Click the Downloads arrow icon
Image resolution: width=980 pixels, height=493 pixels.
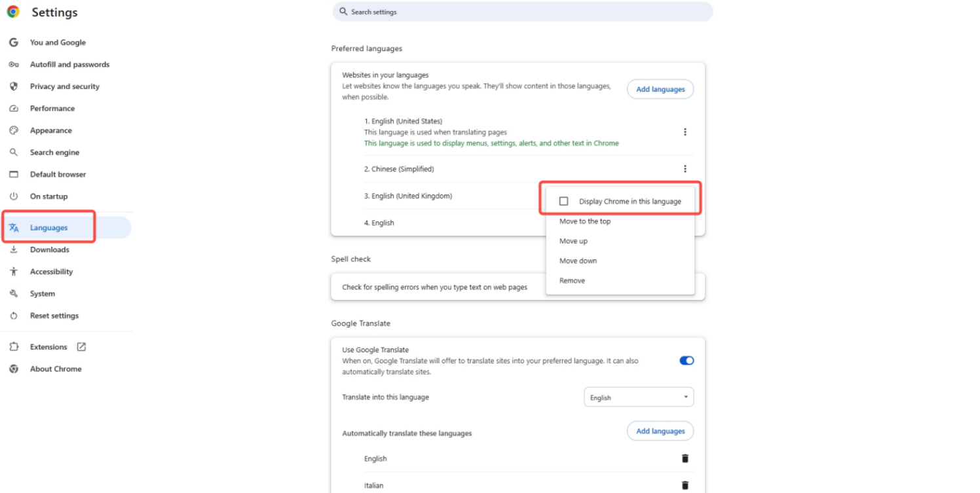[x=13, y=249]
